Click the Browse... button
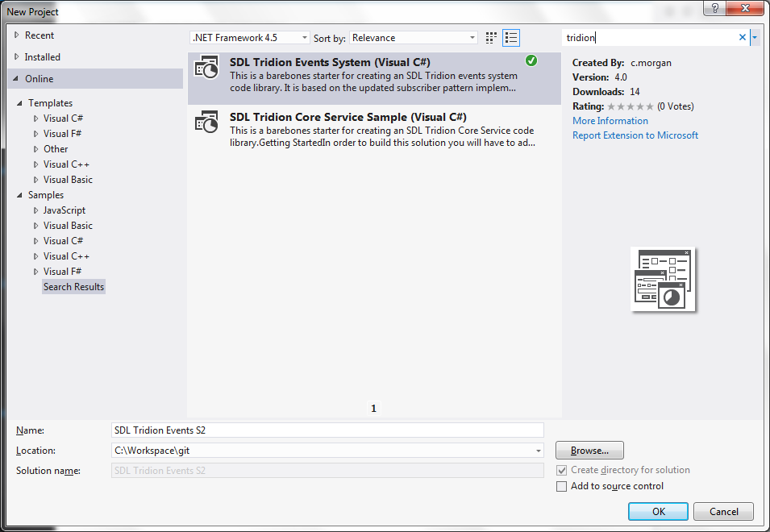 pyautogui.click(x=589, y=451)
